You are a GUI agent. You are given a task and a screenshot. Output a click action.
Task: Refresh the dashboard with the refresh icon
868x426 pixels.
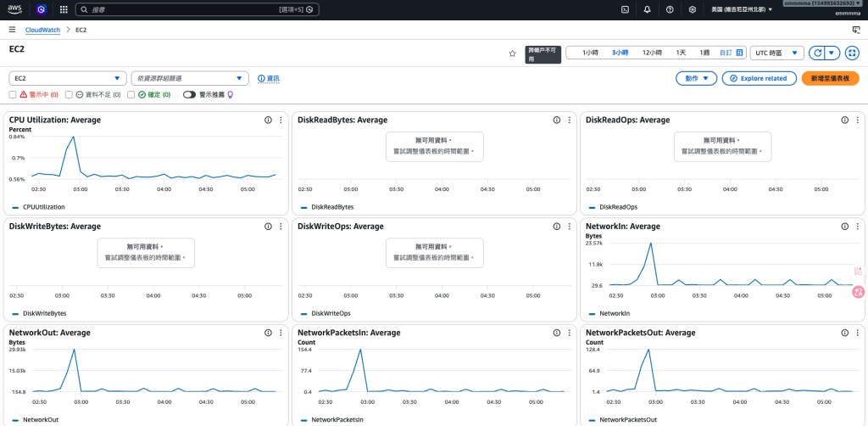817,53
